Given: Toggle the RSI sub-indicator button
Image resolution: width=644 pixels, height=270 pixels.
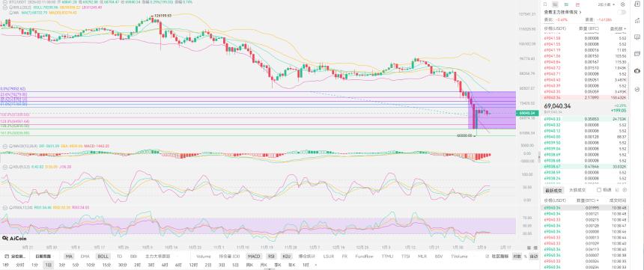Looking at the screenshot, I should coord(271,257).
